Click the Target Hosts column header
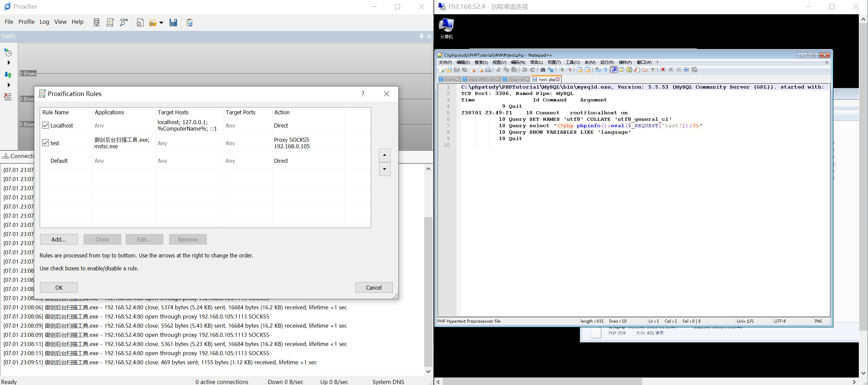Image resolution: width=868 pixels, height=385 pixels. pos(189,112)
